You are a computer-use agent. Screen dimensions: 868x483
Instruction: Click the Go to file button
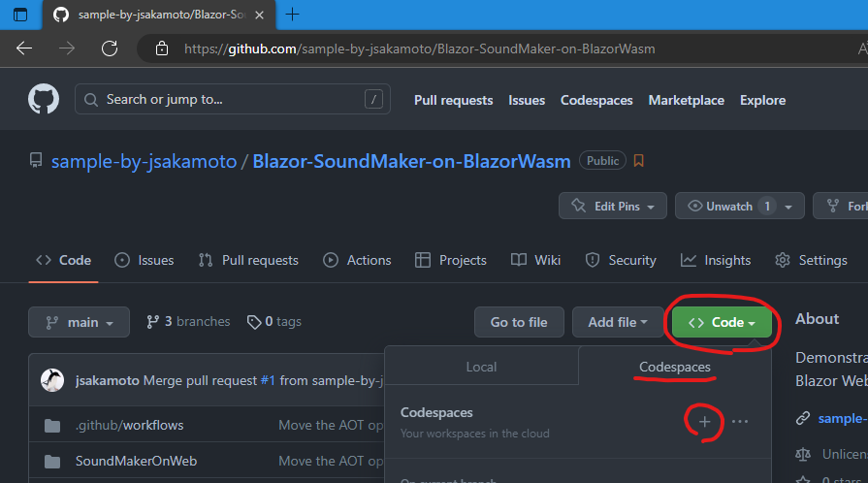click(x=519, y=322)
